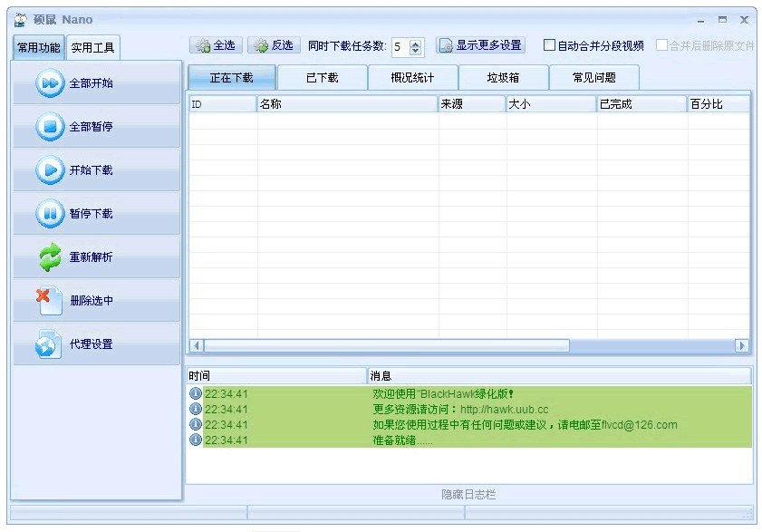Open the 概况统计 tab

pyautogui.click(x=412, y=78)
